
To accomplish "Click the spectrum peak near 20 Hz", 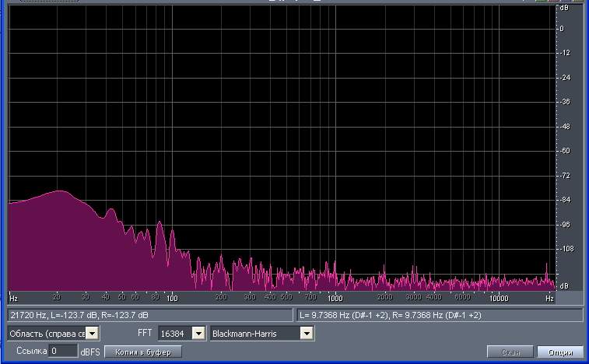I will point(59,191).
